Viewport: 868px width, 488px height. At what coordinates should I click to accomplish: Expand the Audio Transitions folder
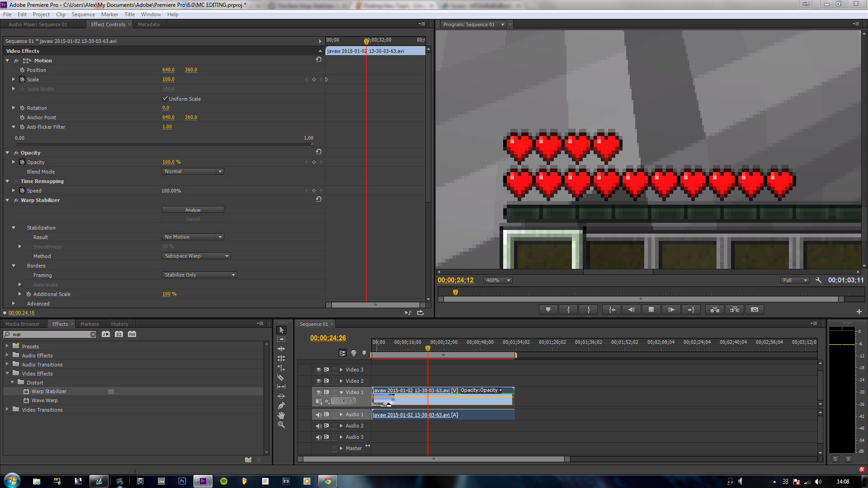7,364
